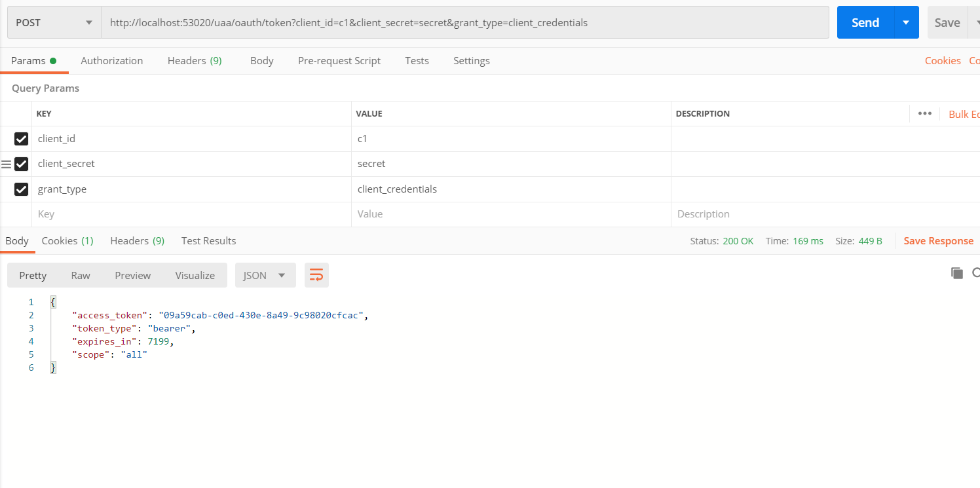The width and height of the screenshot is (980, 488).
Task: Open the Test Results tab
Action: [208, 241]
